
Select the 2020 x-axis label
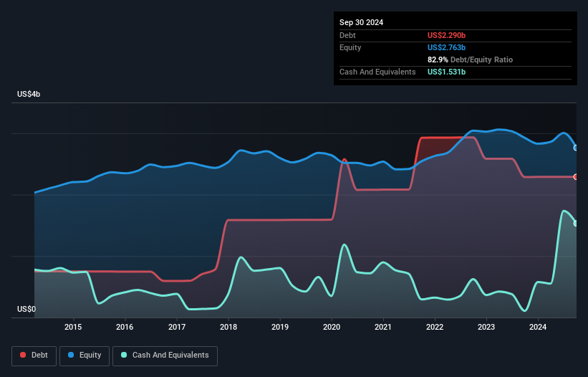click(x=332, y=327)
